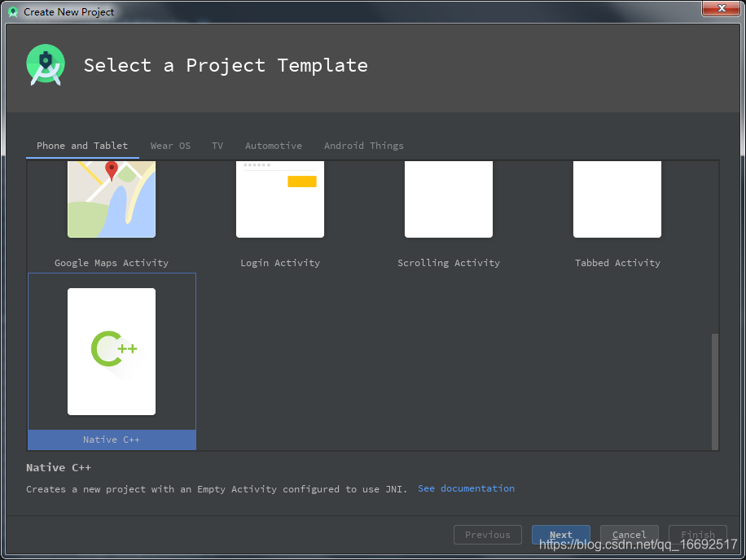Pick the Tabbed Activity template icon
This screenshot has width=746, height=560.
[617, 199]
